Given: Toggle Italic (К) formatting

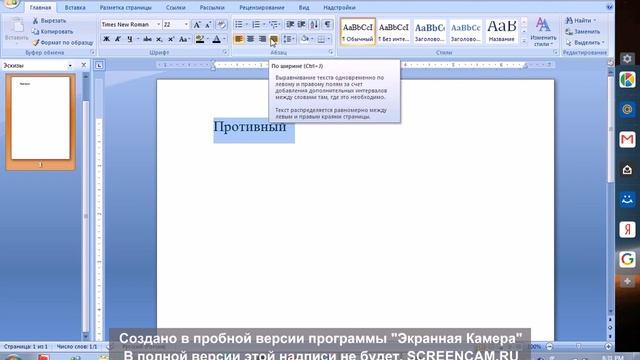Looking at the screenshot, I should [118, 39].
